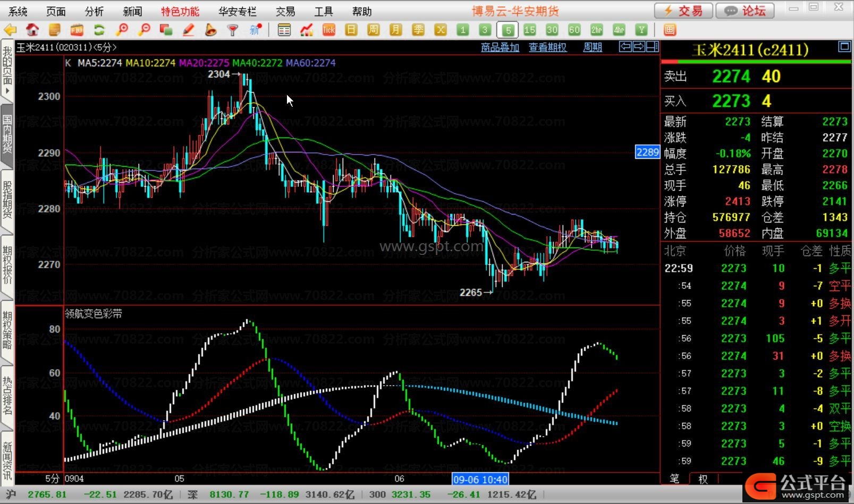Open the news icon with red dot
Screen dimensions: 854x504
pos(256,30)
